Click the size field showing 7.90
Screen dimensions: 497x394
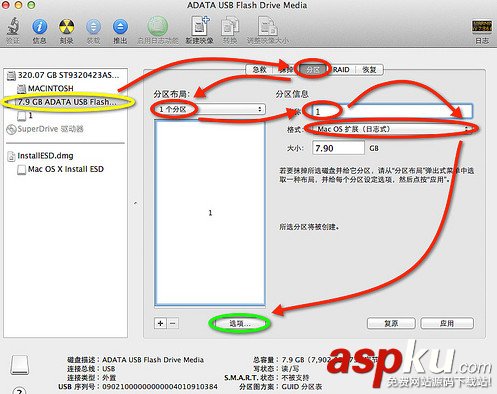tap(338, 148)
